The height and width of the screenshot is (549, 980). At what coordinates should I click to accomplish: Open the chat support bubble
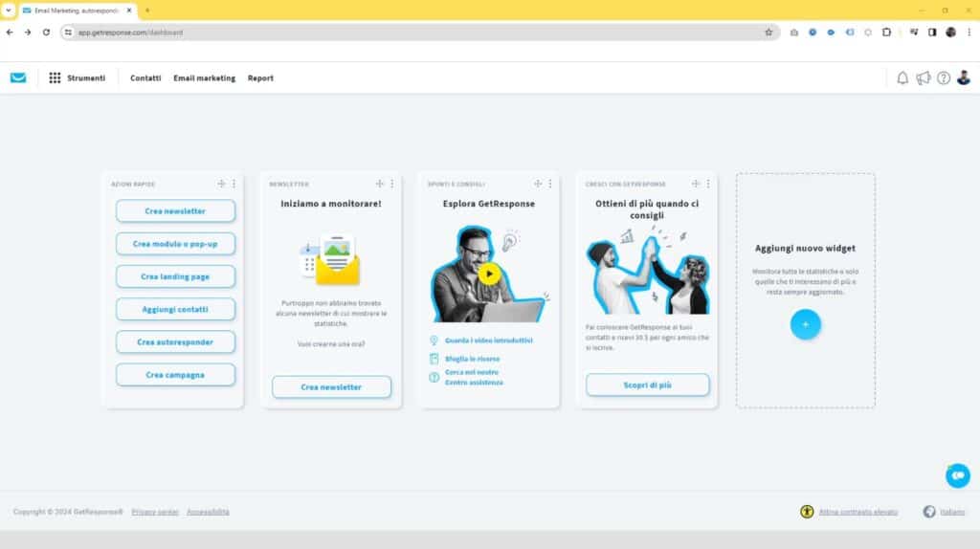pyautogui.click(x=957, y=475)
